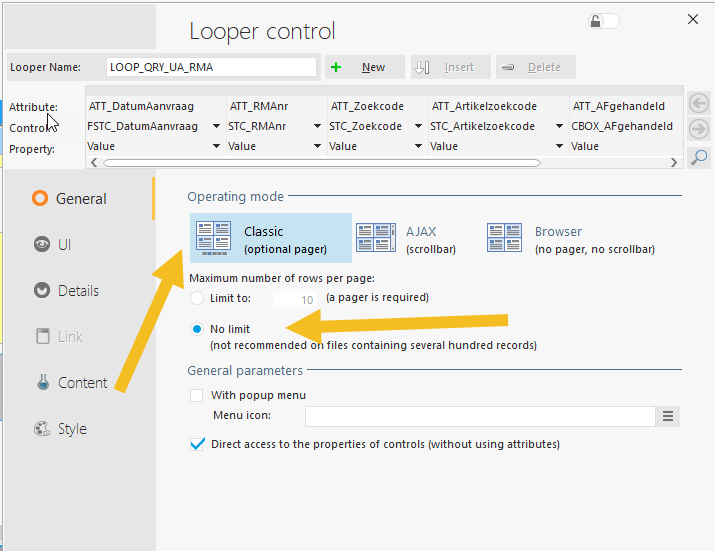Switch to the UI tab
Viewport: 715px width, 551px height.
pyautogui.click(x=80, y=244)
